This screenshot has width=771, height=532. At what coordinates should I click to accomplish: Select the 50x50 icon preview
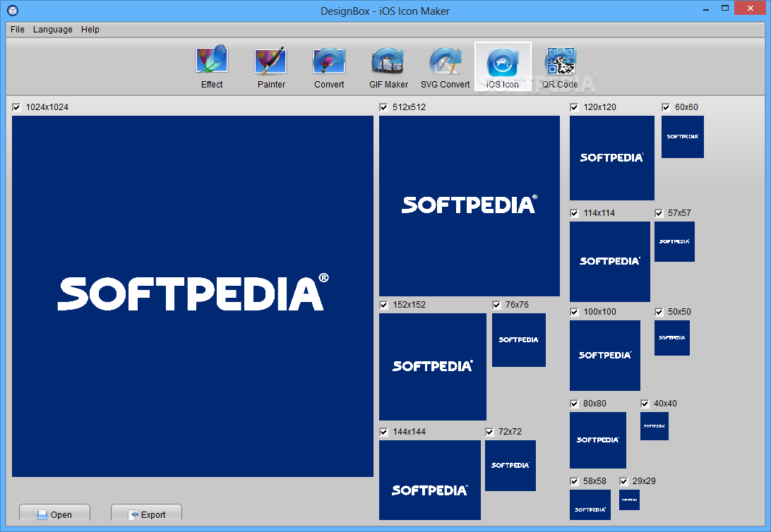coord(672,338)
